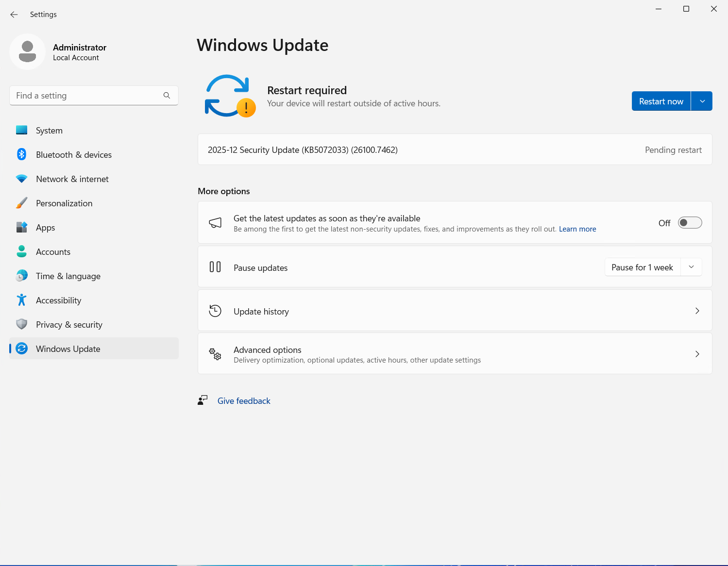728x566 pixels.
Task: Open Update history via its chevron
Action: (697, 311)
